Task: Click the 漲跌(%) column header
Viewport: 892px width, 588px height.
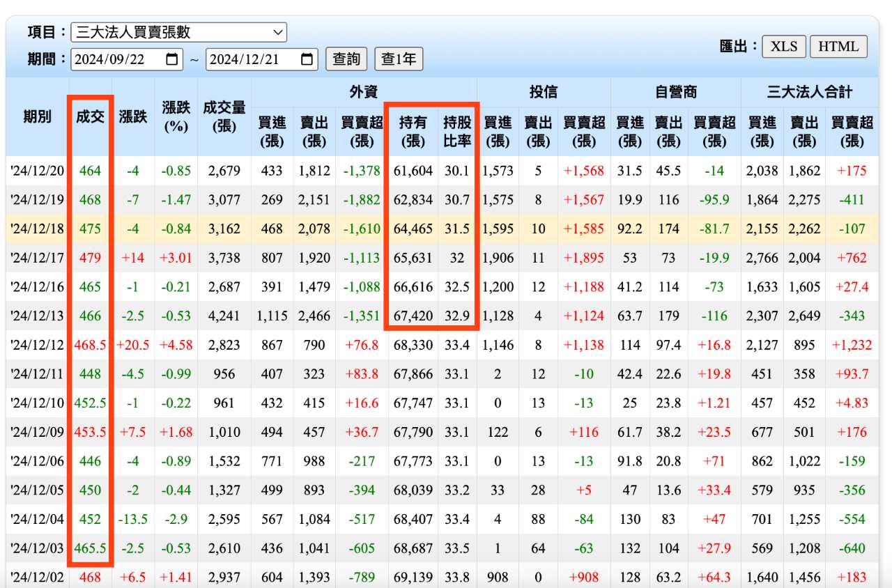Action: click(x=176, y=116)
